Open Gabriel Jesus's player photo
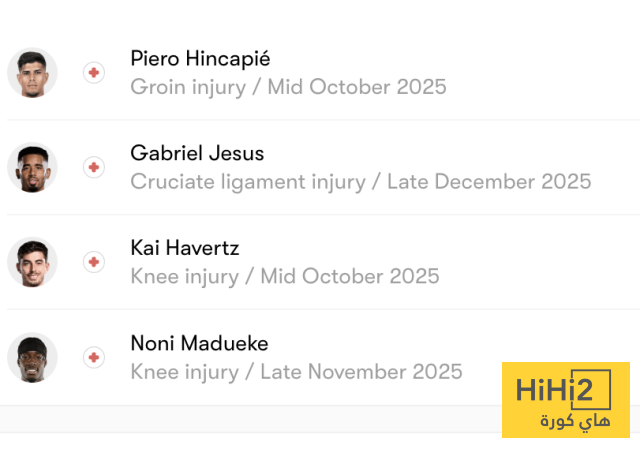The image size is (640, 449). (x=33, y=167)
